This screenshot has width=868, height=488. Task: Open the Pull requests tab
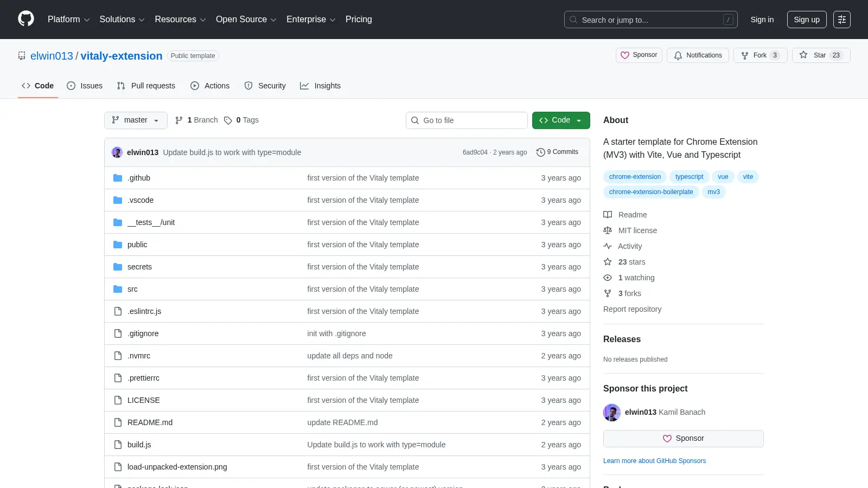click(146, 86)
